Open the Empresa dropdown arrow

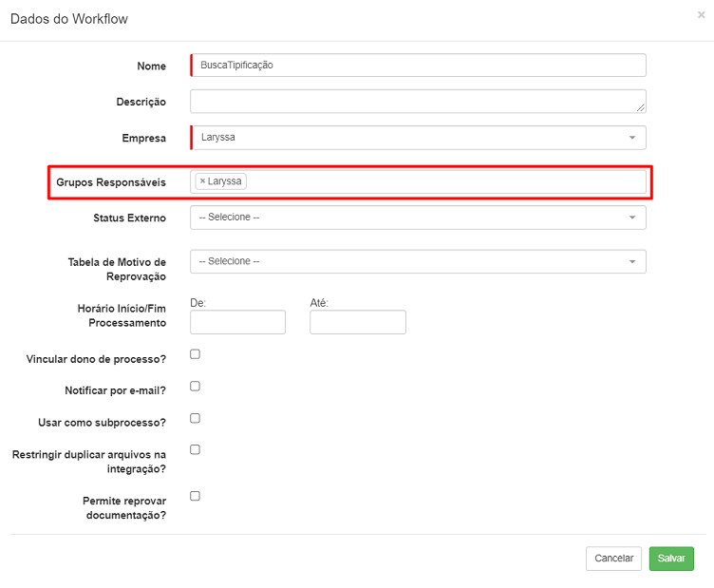pos(632,138)
